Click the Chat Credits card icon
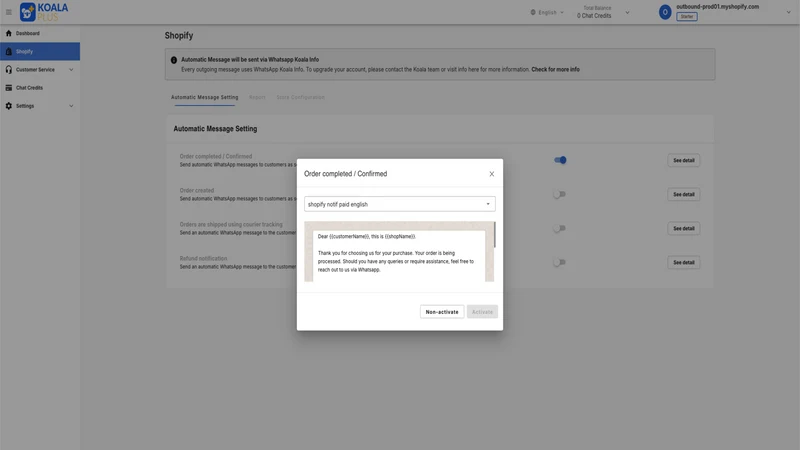This screenshot has width=800, height=450. pos(9,88)
